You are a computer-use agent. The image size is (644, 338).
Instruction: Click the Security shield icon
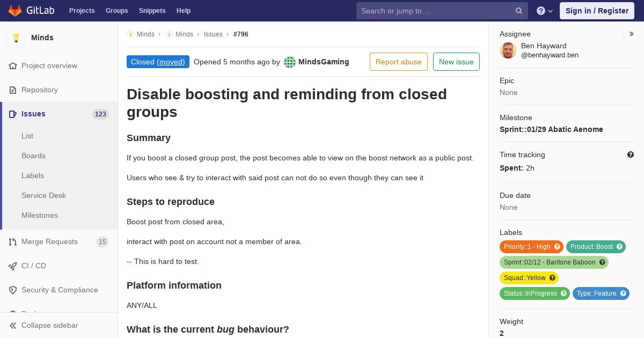pos(13,290)
